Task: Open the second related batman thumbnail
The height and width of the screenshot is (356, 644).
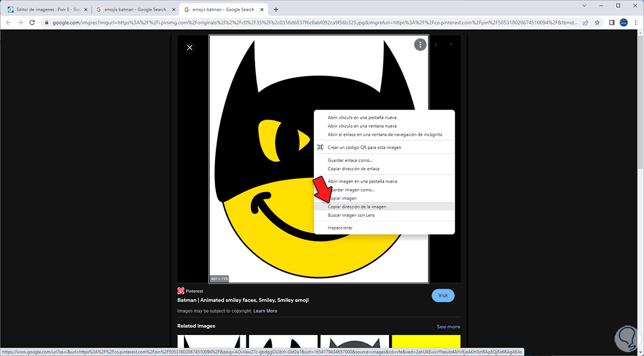Action: [283, 341]
